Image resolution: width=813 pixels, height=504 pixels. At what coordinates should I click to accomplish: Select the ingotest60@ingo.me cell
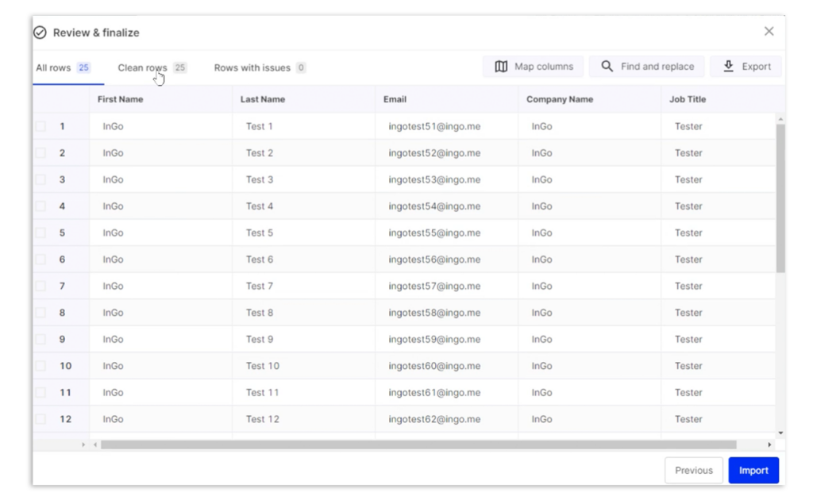(446, 366)
